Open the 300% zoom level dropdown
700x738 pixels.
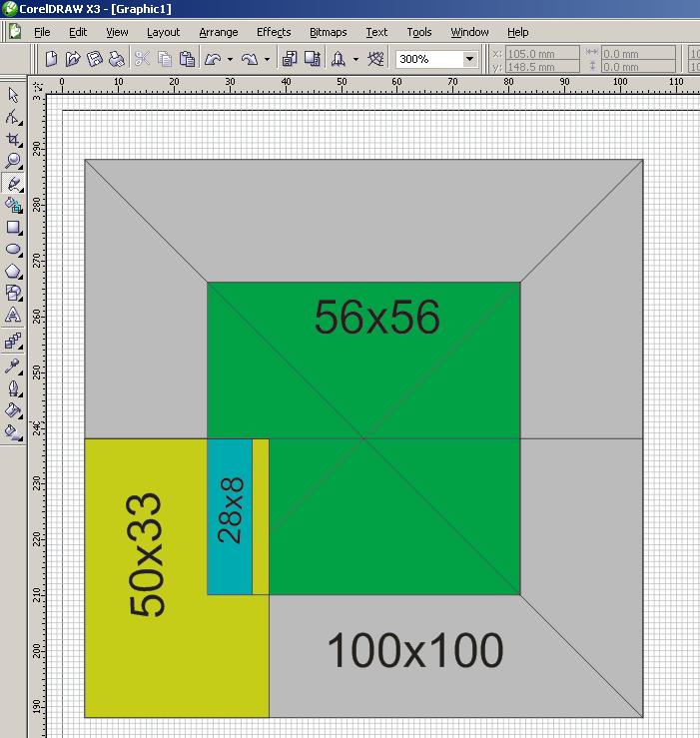click(x=469, y=59)
